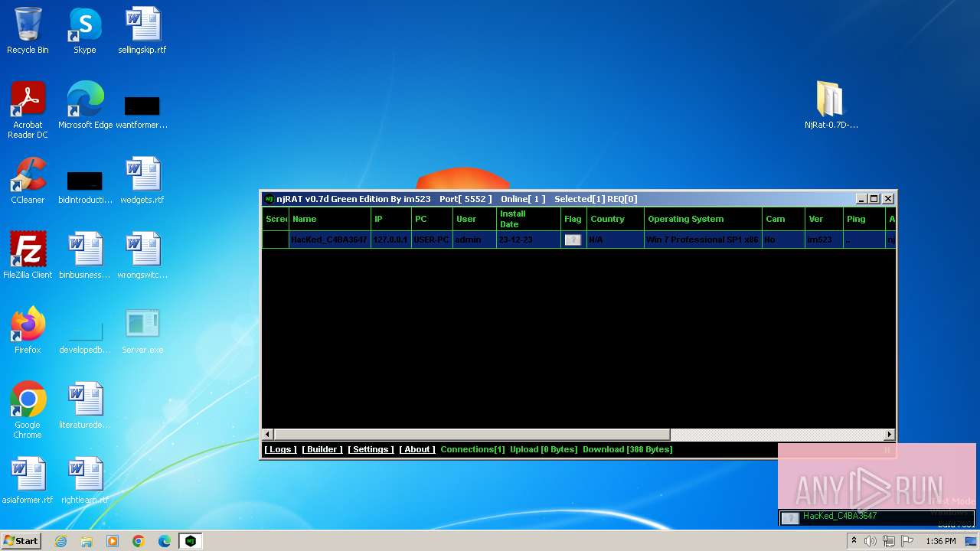Click Flag column header
Image resolution: width=980 pixels, height=551 pixels.
tap(574, 219)
